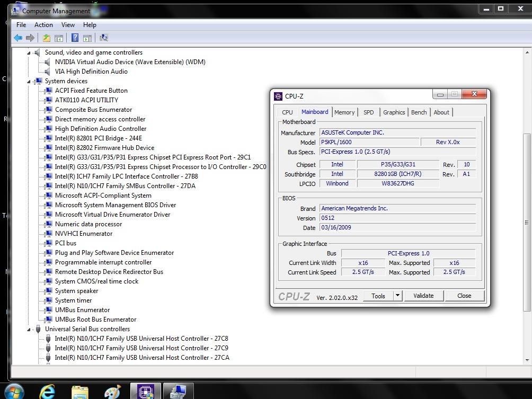The height and width of the screenshot is (399, 532).
Task: Select ICH7 Family LPC Interface Controller - 27B8
Action: click(x=126, y=176)
